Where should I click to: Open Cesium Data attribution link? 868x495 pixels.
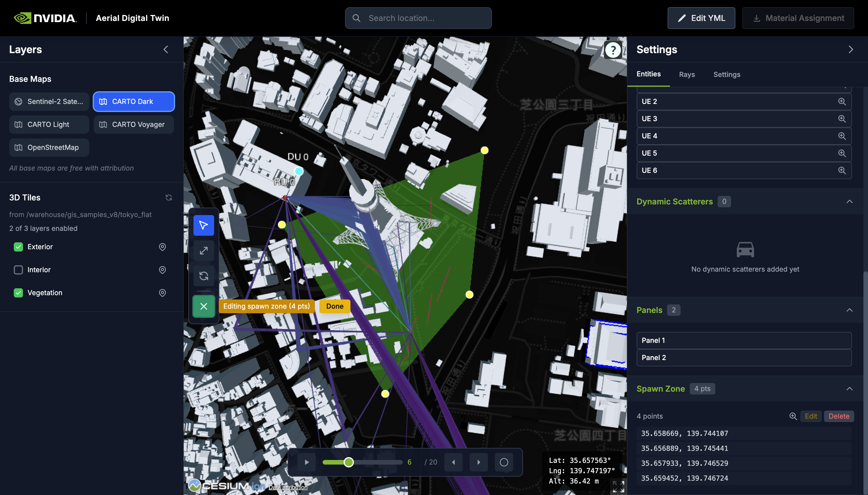coord(288,487)
